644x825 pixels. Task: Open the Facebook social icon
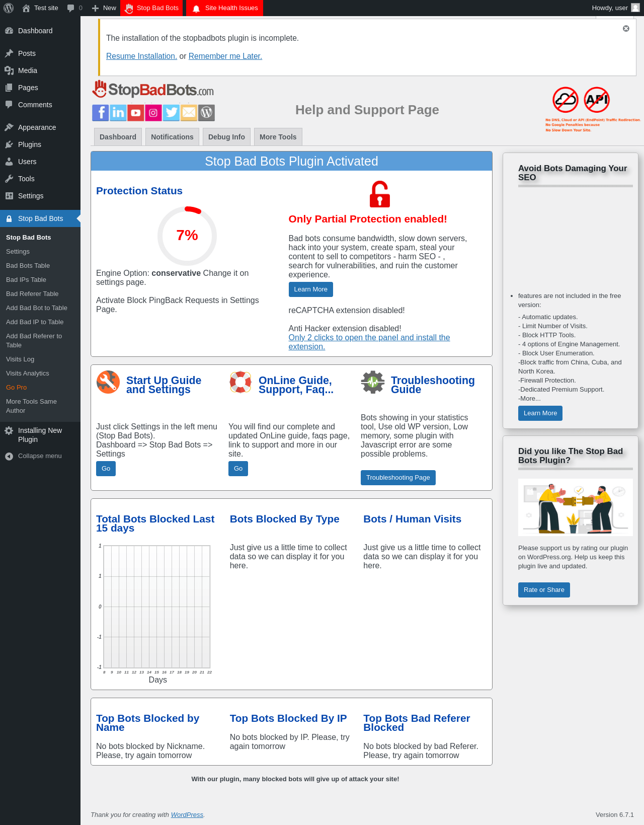coord(100,113)
